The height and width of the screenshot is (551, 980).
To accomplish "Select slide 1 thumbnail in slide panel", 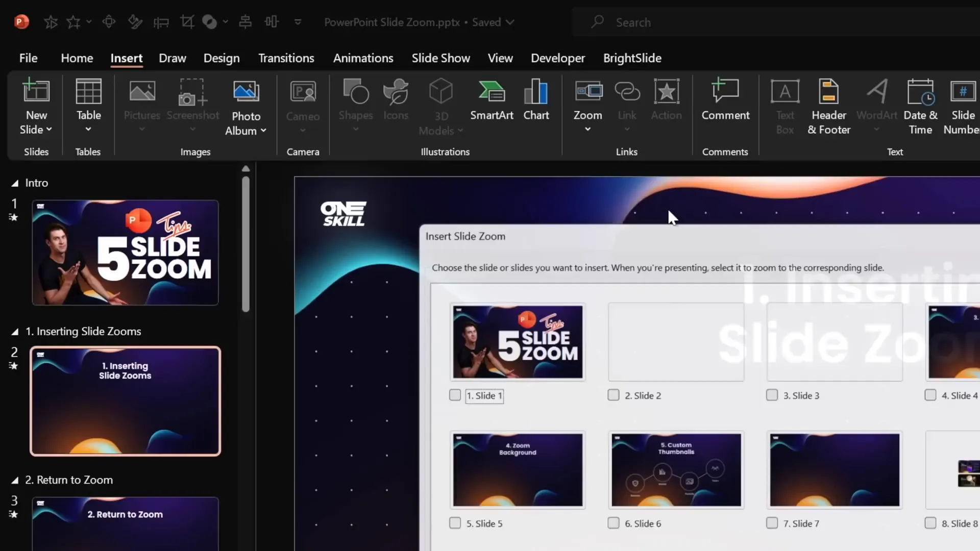I will 126,253.
